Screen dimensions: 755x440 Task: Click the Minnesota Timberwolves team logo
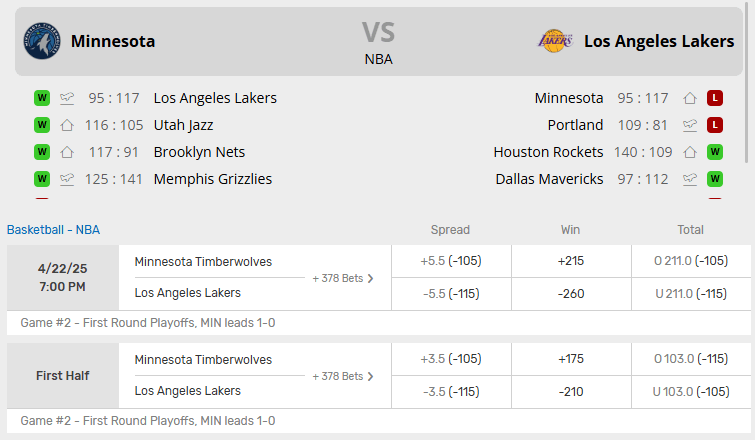click(x=40, y=41)
